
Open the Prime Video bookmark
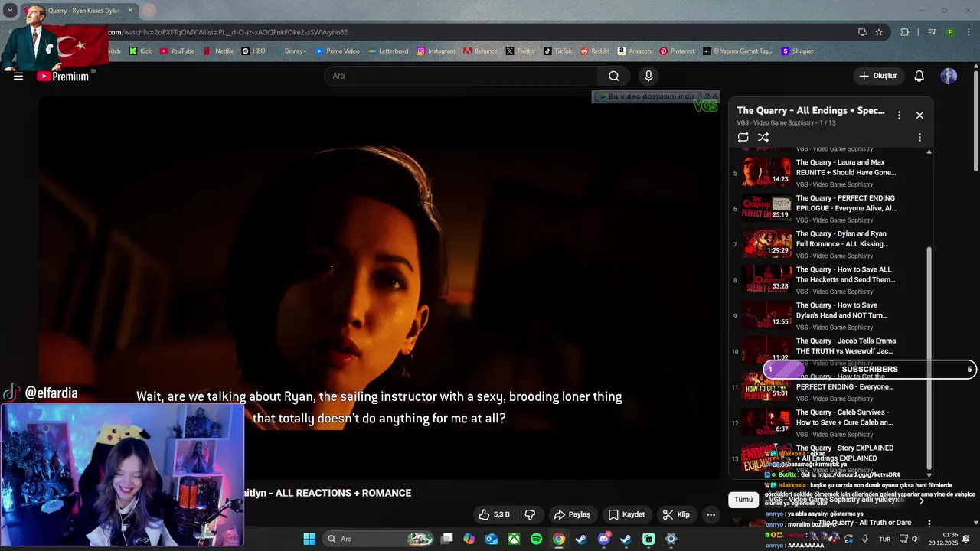point(337,51)
